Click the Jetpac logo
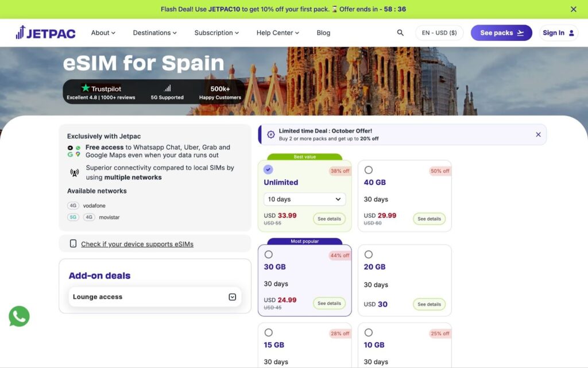Screen dimensions: 588x368 point(46,33)
